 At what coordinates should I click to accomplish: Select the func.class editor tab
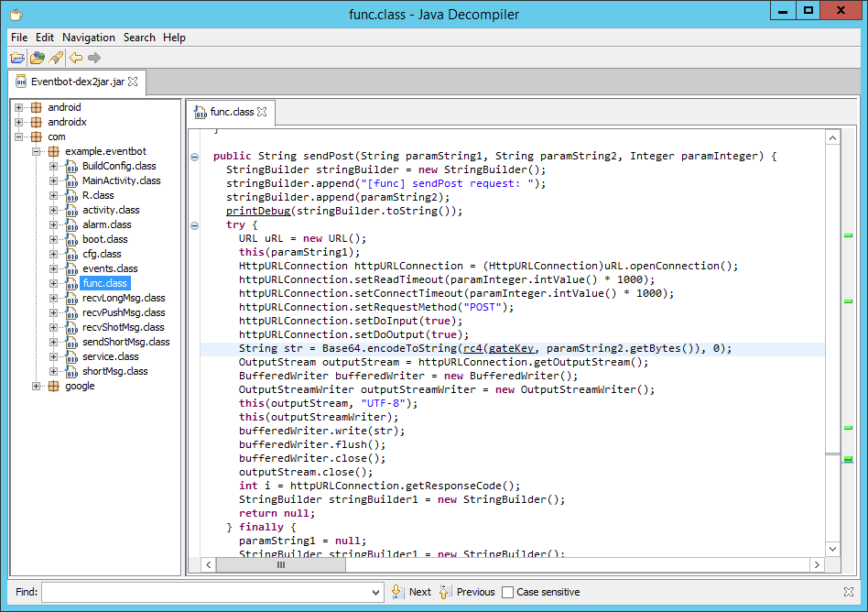point(232,112)
